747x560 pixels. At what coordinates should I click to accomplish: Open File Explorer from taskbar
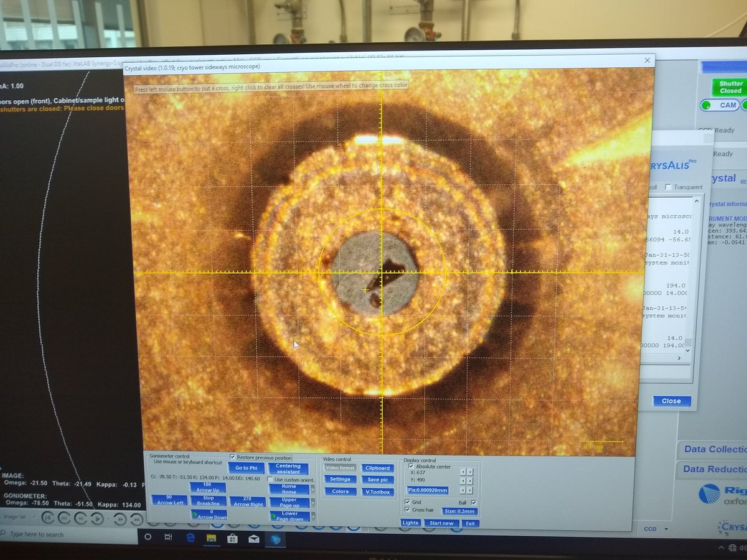pos(212,537)
